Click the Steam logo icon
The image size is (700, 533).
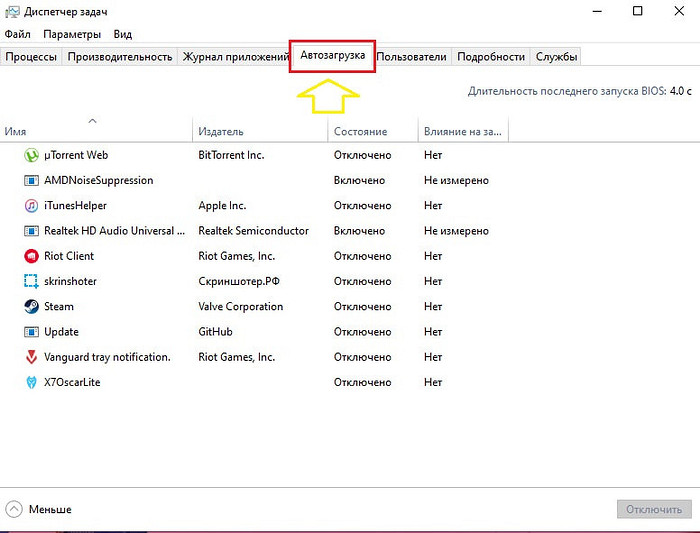pyautogui.click(x=31, y=307)
